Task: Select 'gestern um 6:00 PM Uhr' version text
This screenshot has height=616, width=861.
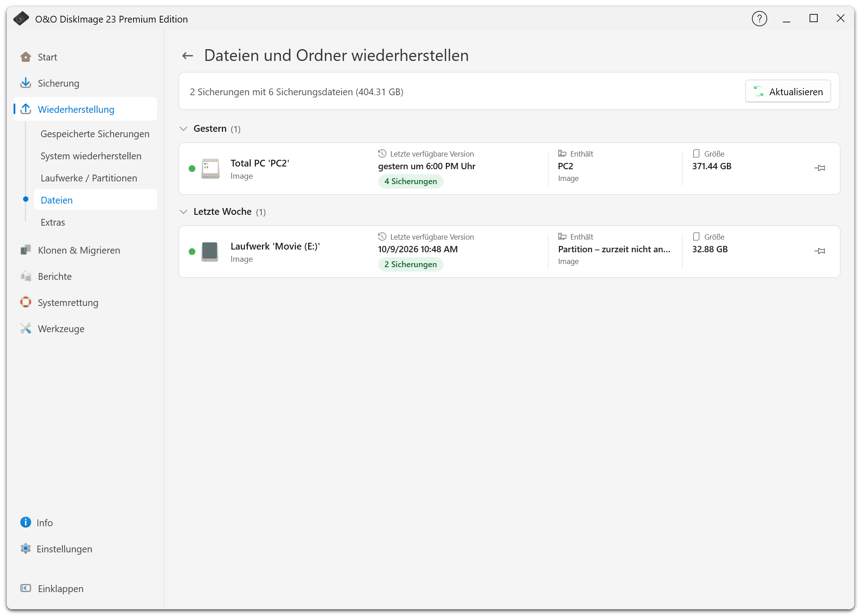Action: click(427, 167)
